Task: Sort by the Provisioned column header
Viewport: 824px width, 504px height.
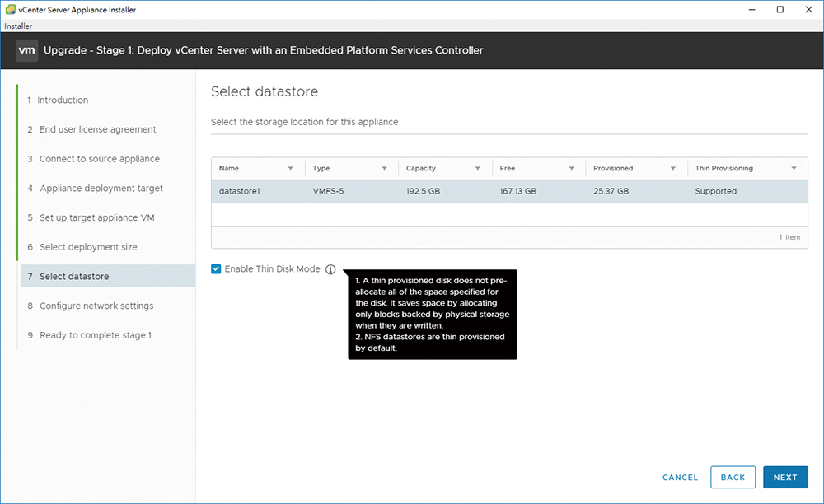Action: click(x=613, y=169)
